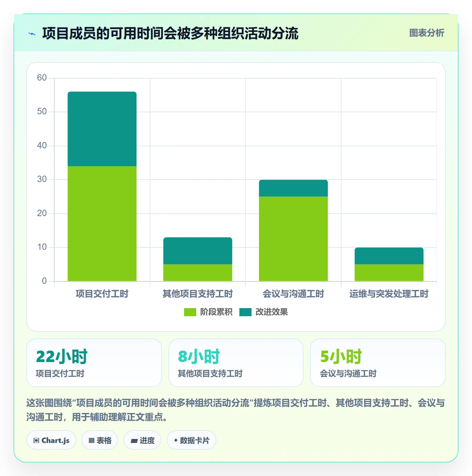The width and height of the screenshot is (472, 476).
Task: Toggle the 改进效果 legend item
Action: 264,312
